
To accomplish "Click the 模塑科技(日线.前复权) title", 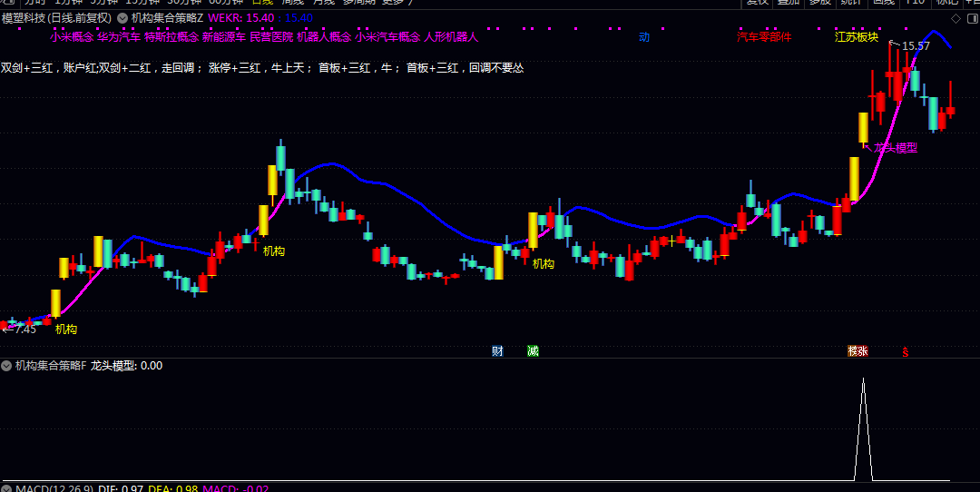I will pyautogui.click(x=56, y=18).
